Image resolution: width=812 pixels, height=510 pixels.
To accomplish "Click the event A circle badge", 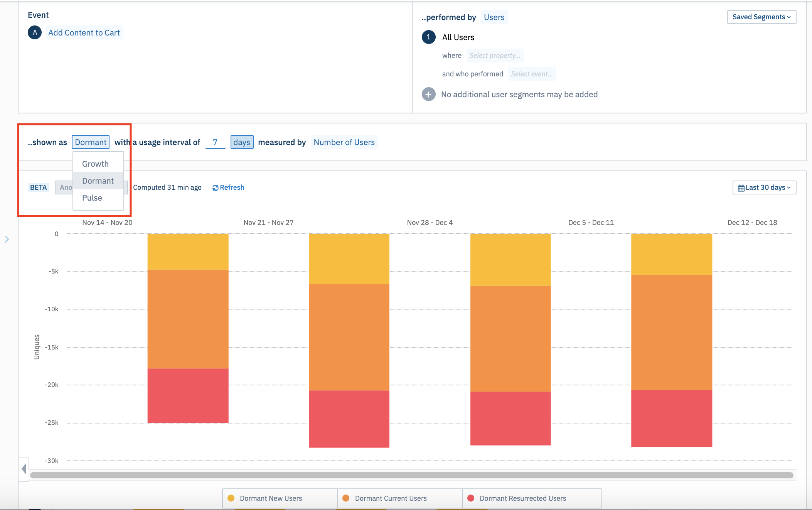I will (x=35, y=33).
